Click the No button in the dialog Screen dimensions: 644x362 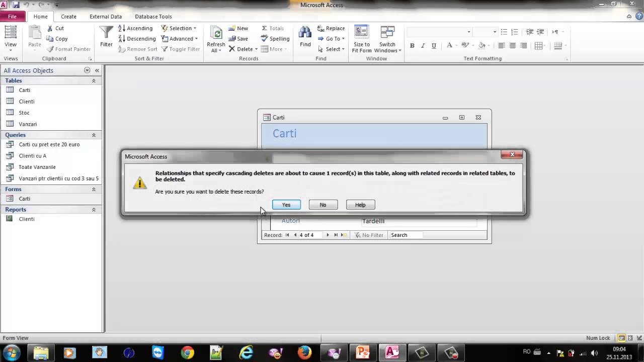coord(323,205)
